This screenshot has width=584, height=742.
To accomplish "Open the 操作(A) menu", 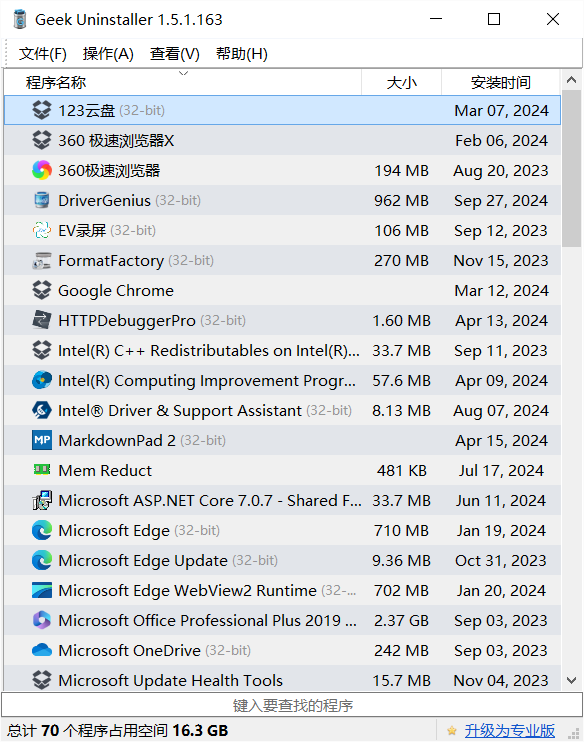I will 108,54.
